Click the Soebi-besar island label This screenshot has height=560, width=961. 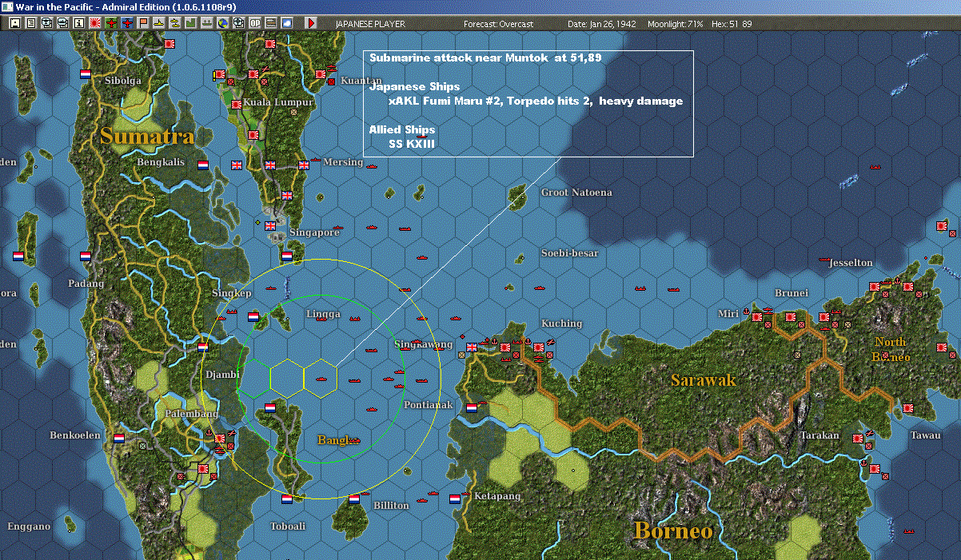point(569,253)
